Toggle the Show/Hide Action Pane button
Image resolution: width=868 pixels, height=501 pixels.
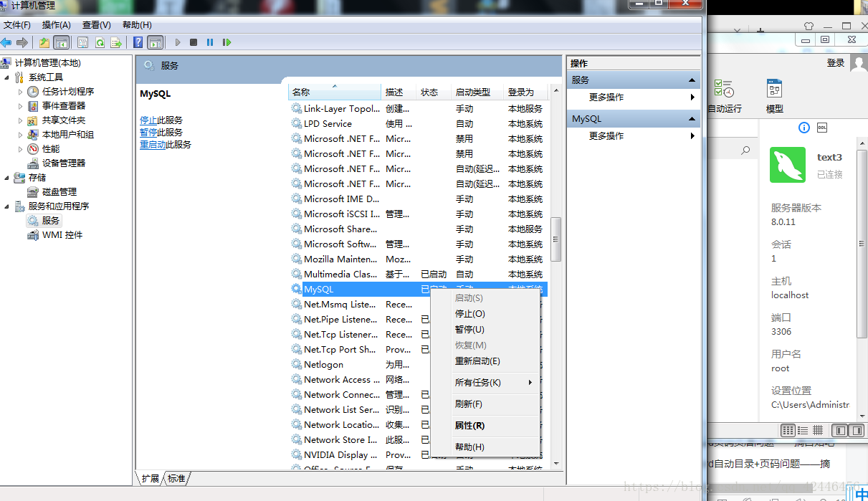coord(155,42)
